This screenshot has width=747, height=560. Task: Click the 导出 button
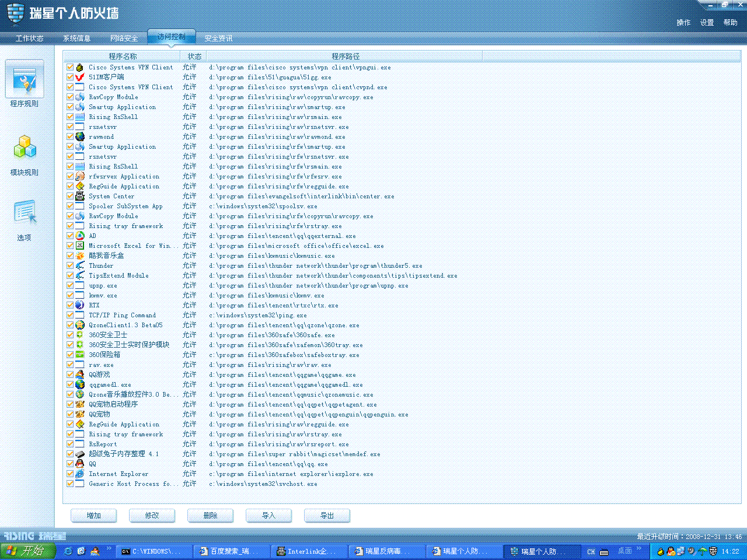(x=327, y=516)
